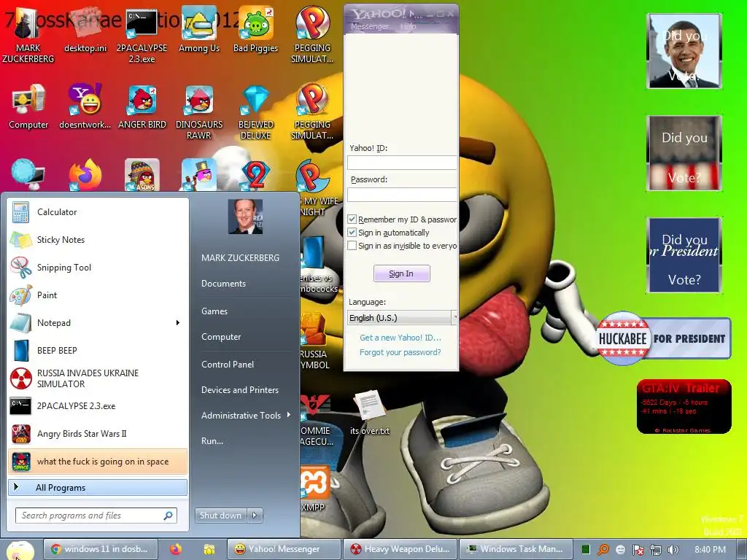
Task: Open Angry Birds Star Wars II entry
Action: (98, 433)
